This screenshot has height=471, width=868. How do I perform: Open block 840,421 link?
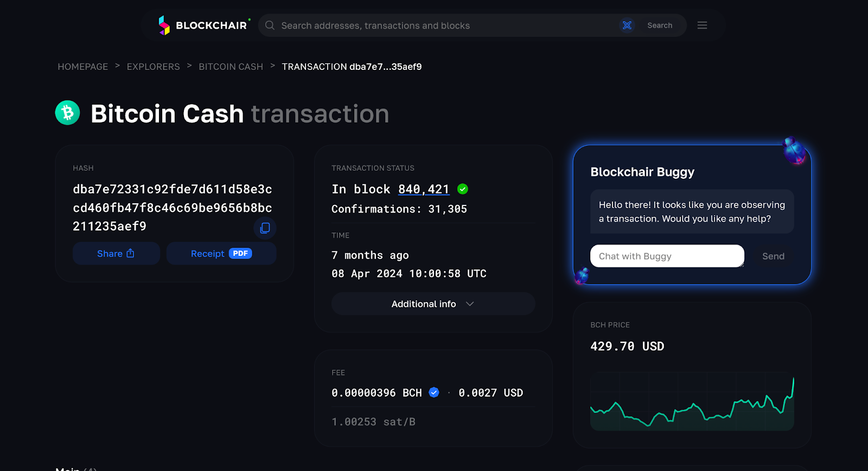click(424, 189)
